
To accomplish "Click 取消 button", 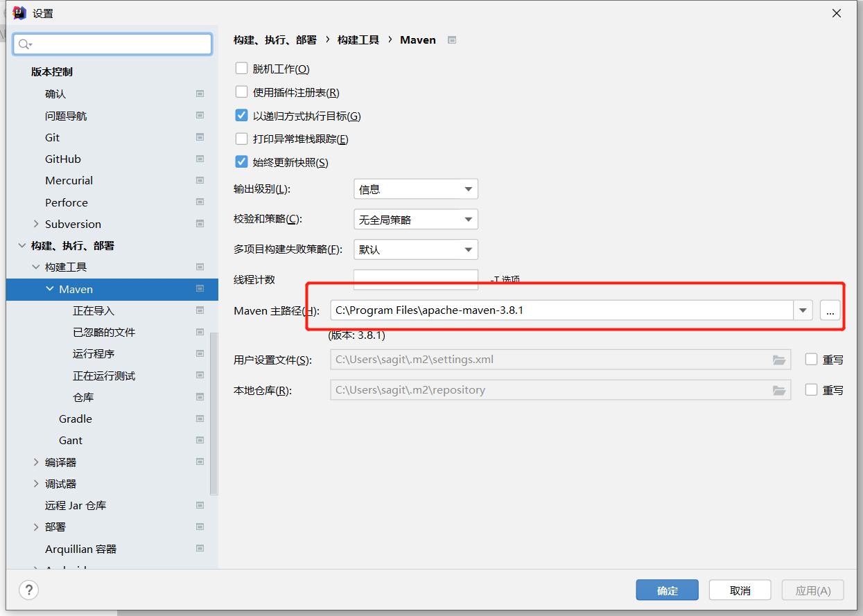I will [740, 590].
